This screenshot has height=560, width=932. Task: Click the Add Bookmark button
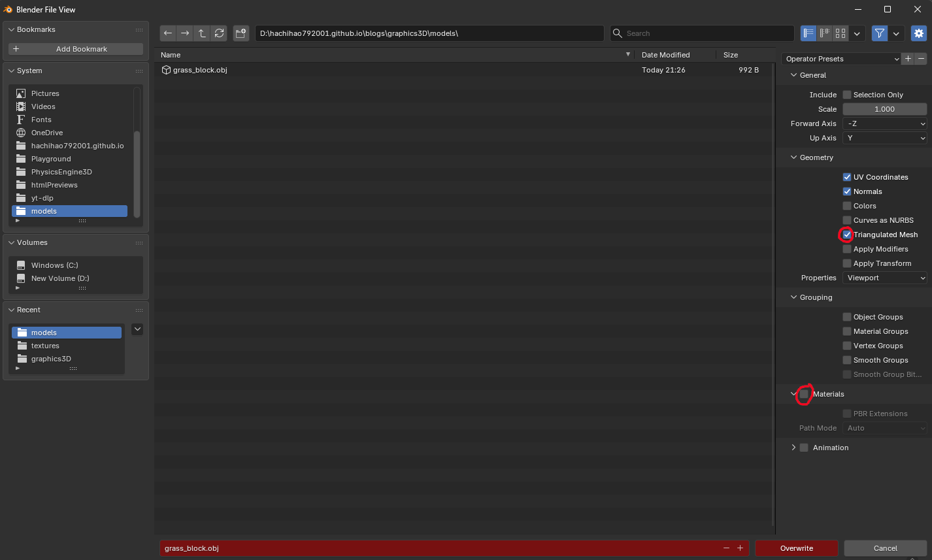(x=76, y=49)
